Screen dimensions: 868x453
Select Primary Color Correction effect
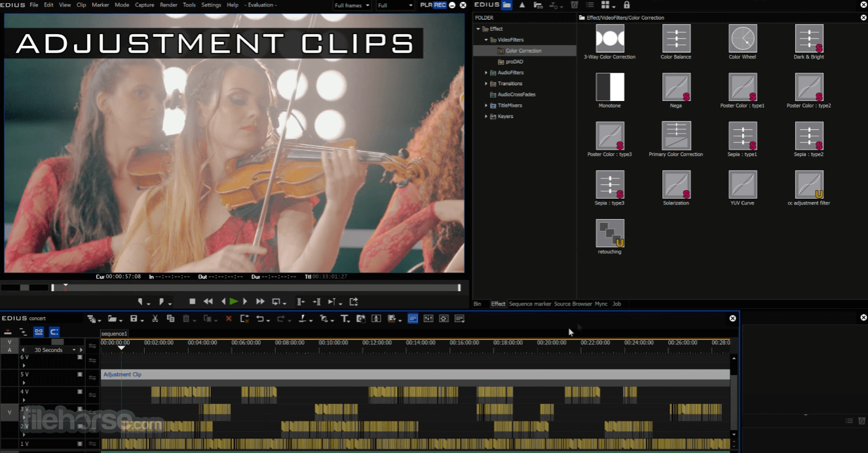pyautogui.click(x=676, y=136)
